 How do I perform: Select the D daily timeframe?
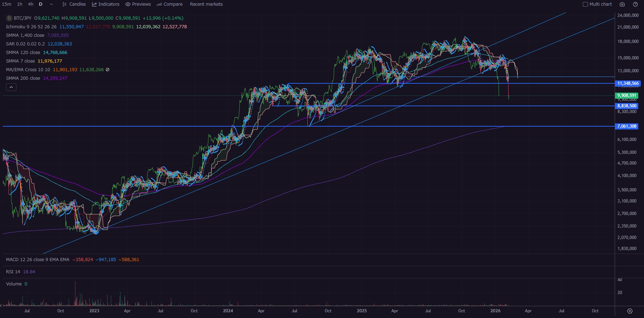pos(41,4)
